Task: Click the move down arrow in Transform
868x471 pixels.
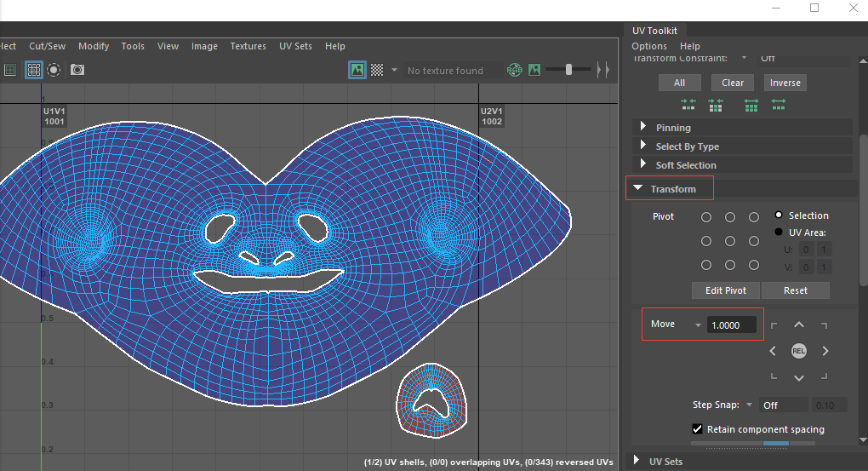Action: (x=798, y=377)
